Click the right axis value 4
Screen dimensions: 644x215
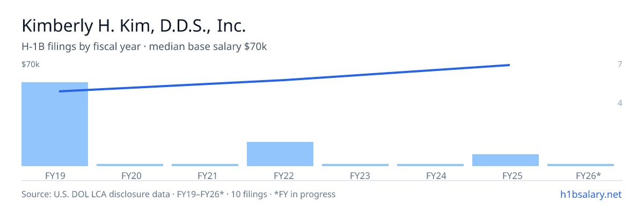click(x=620, y=103)
